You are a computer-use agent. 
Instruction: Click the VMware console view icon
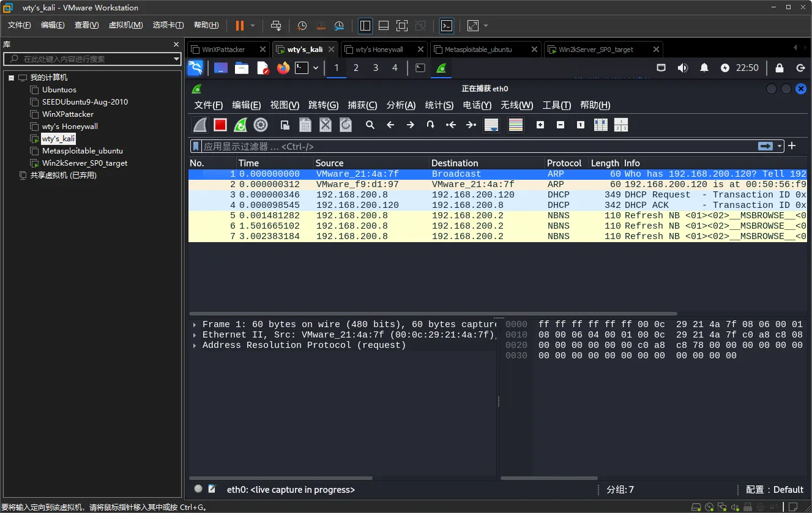point(447,26)
